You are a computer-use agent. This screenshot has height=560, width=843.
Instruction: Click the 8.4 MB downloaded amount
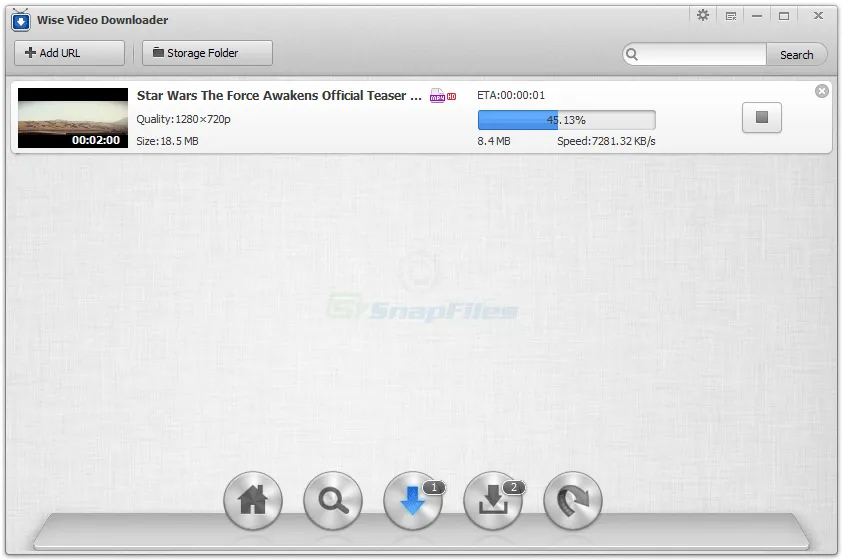click(494, 141)
